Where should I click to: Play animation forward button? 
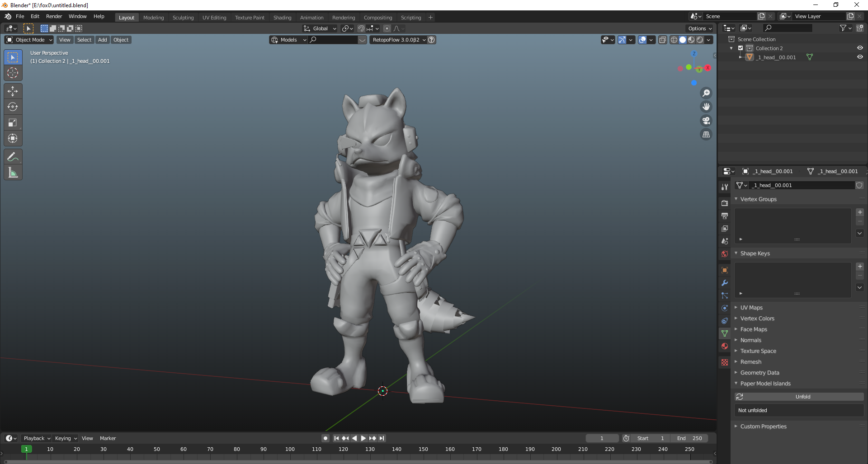363,438
